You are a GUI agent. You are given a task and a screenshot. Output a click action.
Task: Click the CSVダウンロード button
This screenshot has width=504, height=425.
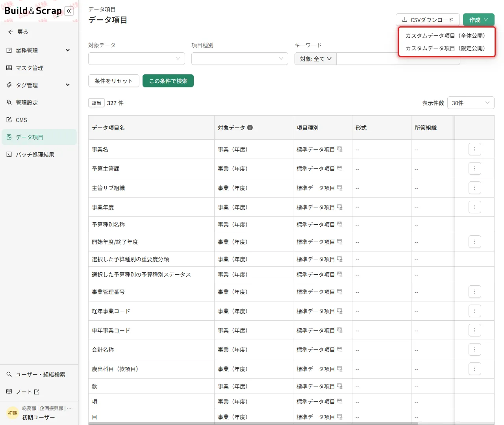pos(428,20)
